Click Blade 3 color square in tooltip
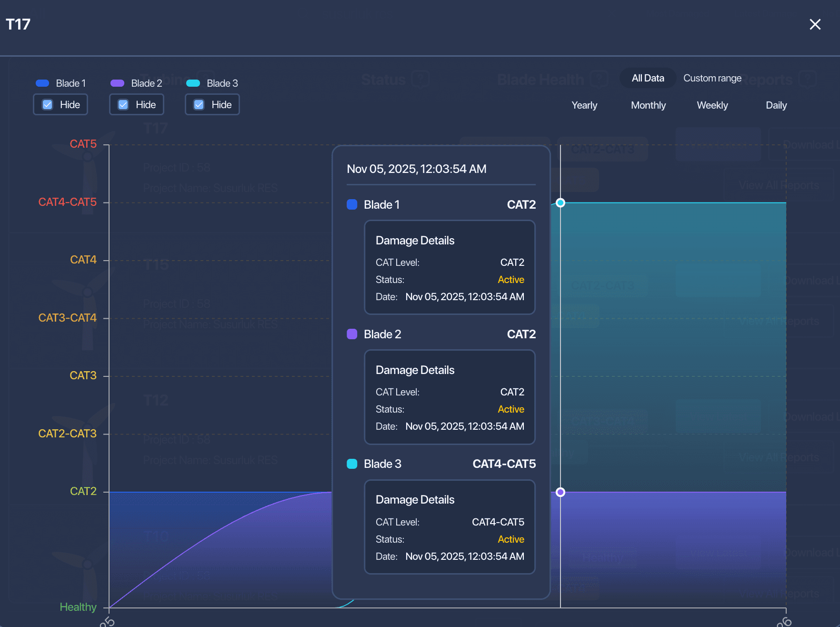This screenshot has width=840, height=627. (x=352, y=464)
